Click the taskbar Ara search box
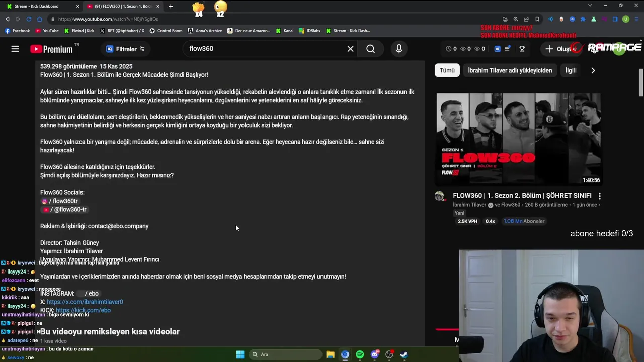 285,354
